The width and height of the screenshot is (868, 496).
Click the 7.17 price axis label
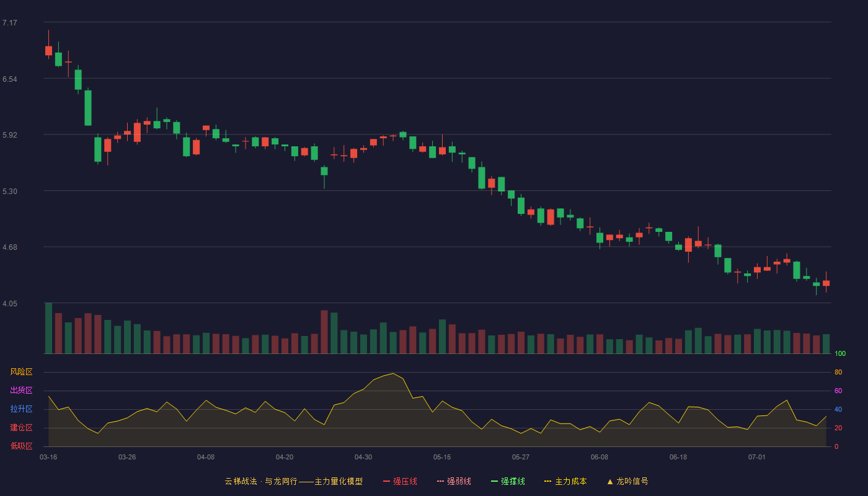10,23
